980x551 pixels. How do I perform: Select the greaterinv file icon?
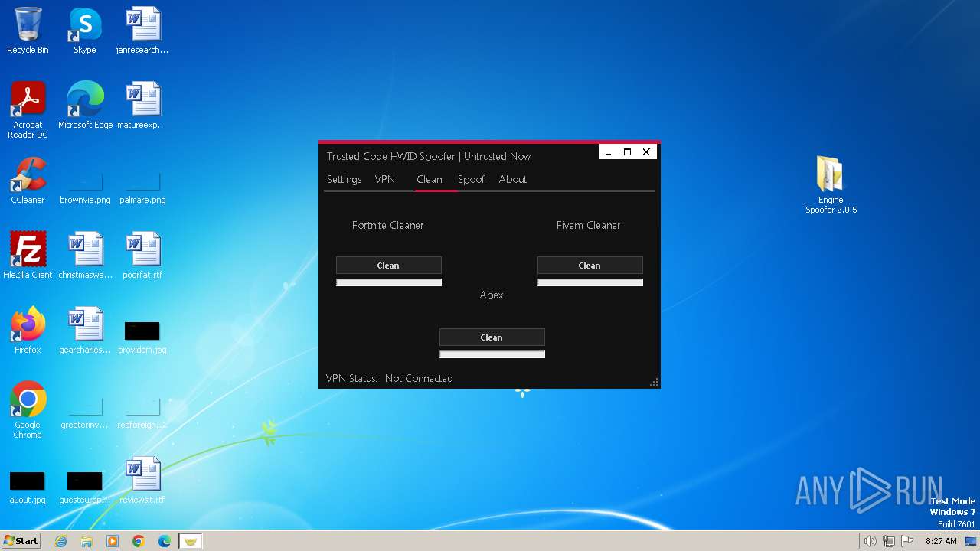point(85,413)
